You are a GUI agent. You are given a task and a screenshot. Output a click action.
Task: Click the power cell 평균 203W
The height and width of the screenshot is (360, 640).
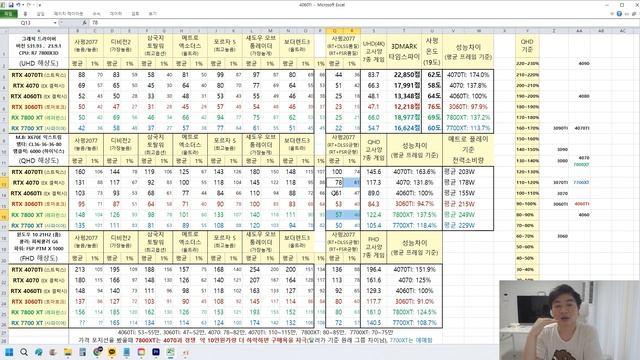pos(468,172)
